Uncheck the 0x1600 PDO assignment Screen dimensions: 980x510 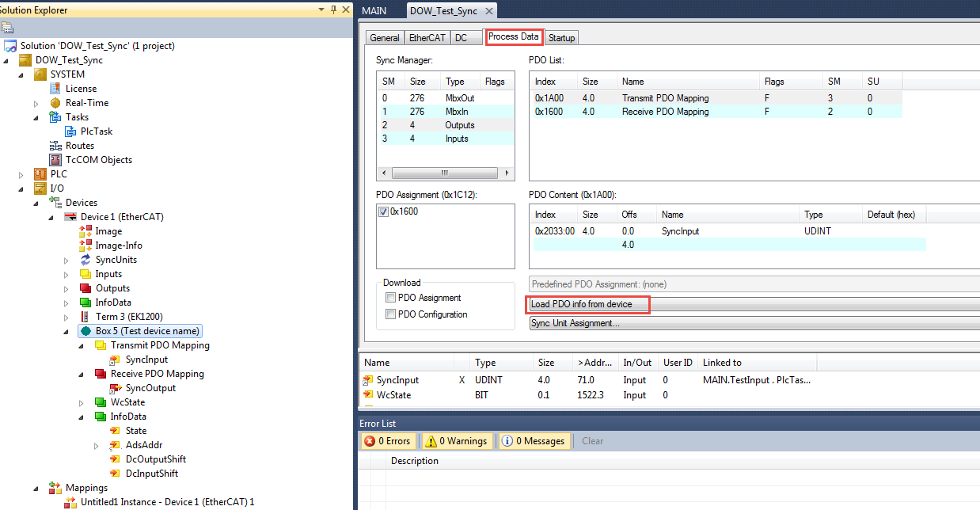[384, 211]
